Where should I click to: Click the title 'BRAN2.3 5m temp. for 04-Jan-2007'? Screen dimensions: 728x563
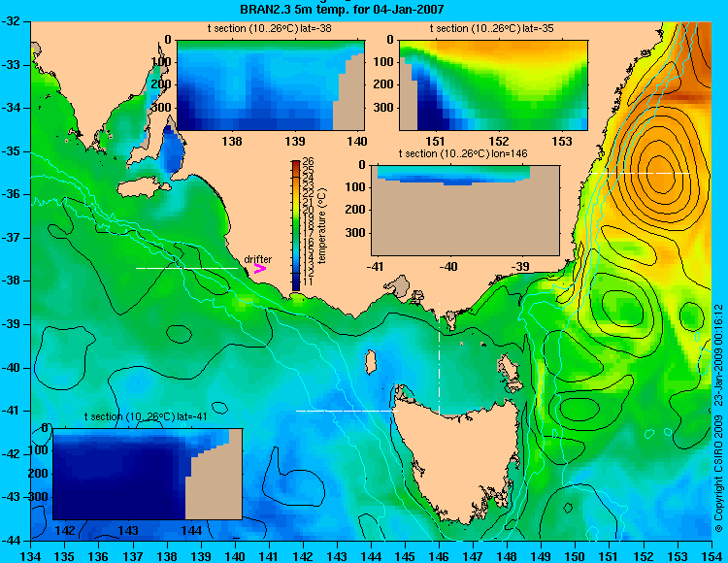(342, 9)
